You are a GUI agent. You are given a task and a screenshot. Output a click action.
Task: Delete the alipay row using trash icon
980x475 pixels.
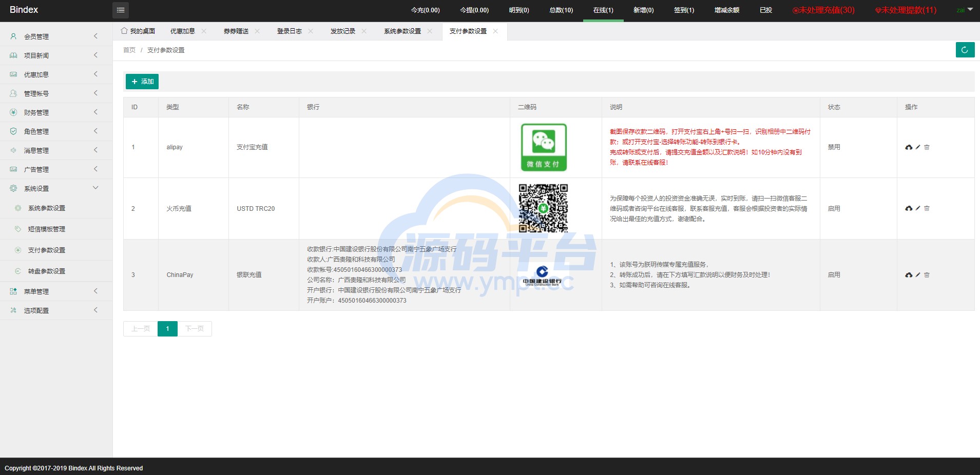pyautogui.click(x=927, y=147)
